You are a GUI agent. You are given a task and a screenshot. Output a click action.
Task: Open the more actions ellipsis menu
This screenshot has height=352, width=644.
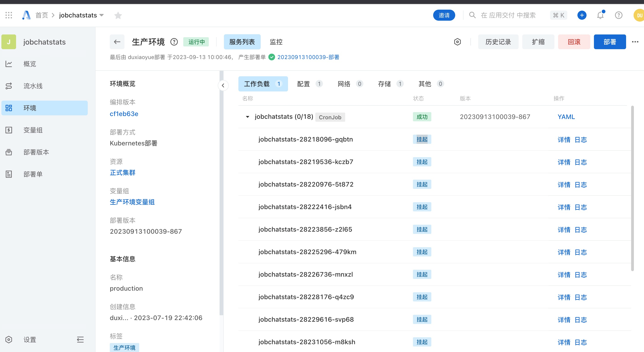[x=635, y=42]
